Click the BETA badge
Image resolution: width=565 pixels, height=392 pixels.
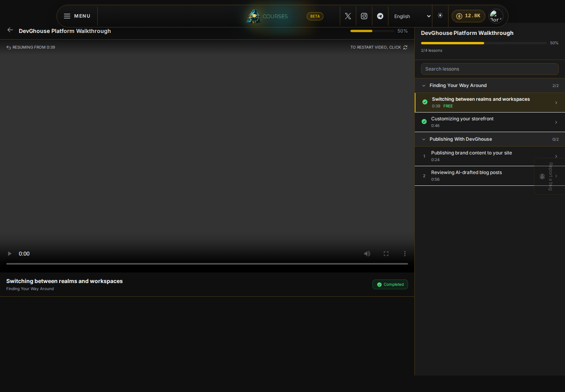315,16
